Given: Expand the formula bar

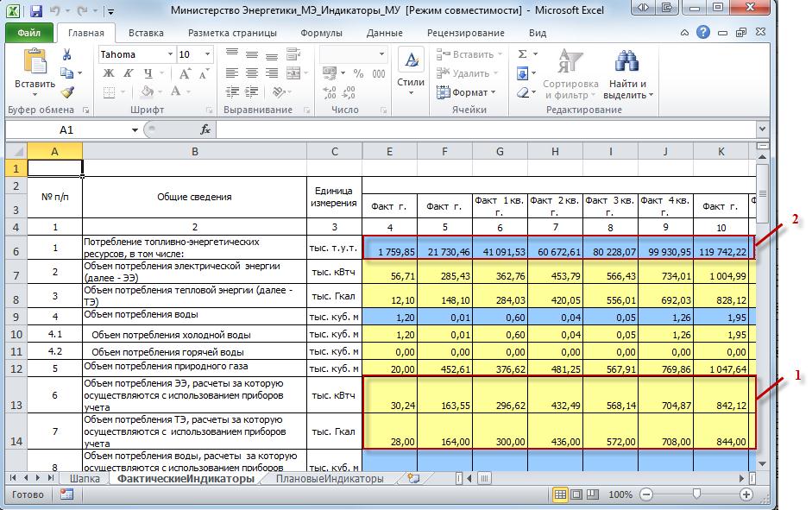Looking at the screenshot, I should point(762,129).
